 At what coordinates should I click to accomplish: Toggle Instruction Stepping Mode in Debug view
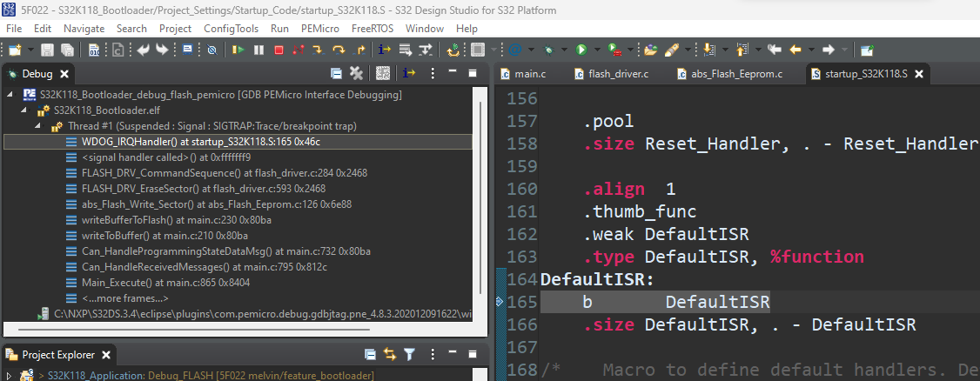pos(409,74)
